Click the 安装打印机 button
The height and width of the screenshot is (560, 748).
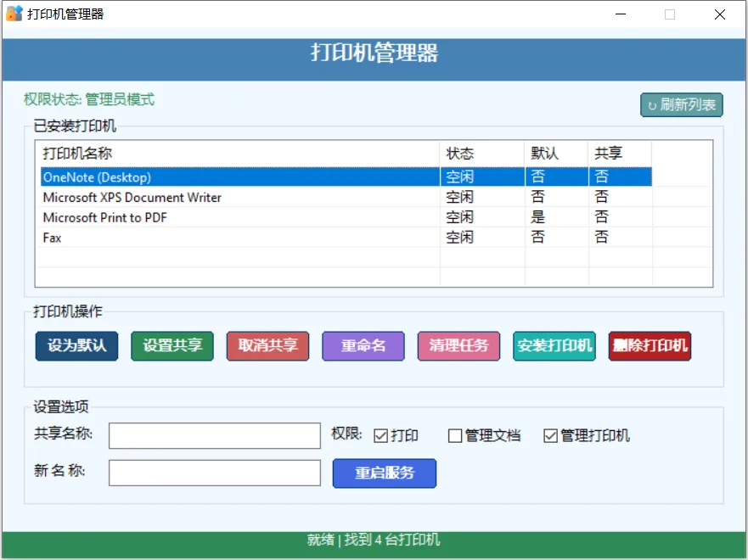click(554, 346)
